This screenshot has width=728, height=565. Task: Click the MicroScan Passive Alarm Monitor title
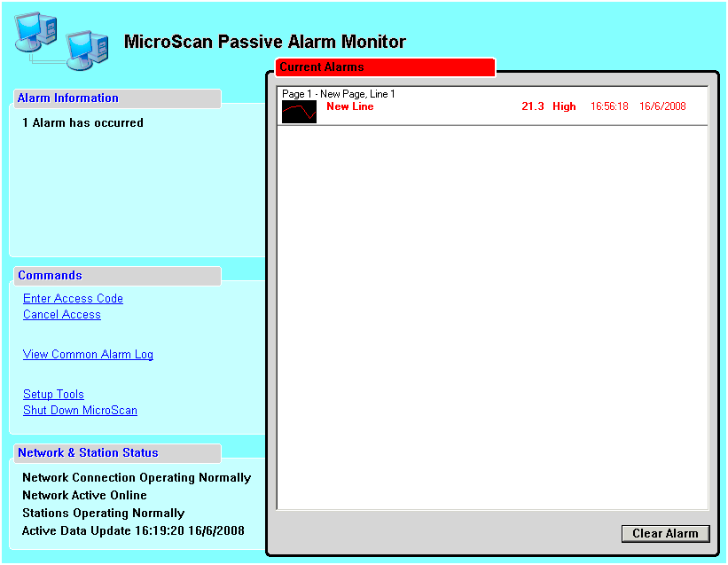[264, 42]
